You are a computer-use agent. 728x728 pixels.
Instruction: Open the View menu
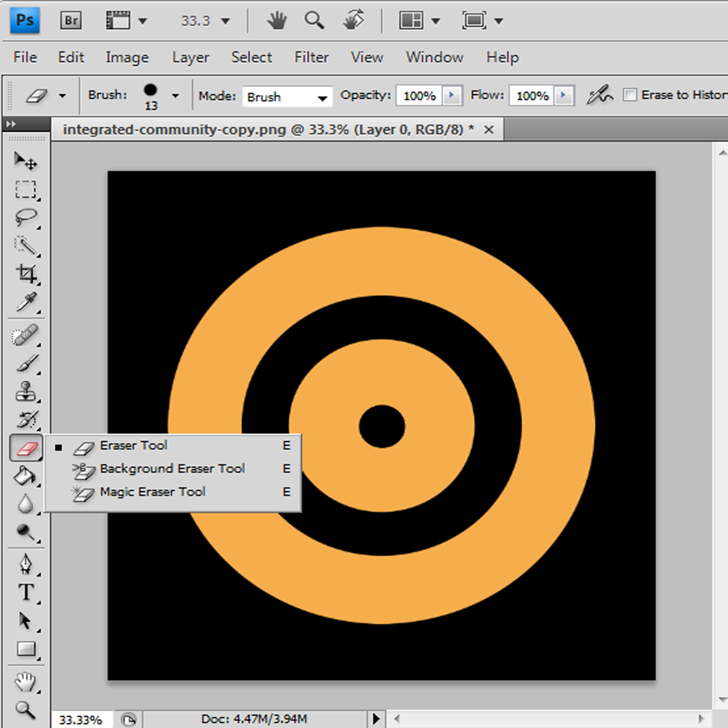[x=367, y=57]
